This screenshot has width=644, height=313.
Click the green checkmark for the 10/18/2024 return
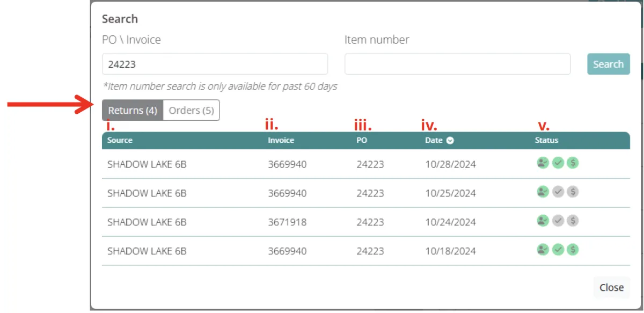(x=558, y=250)
